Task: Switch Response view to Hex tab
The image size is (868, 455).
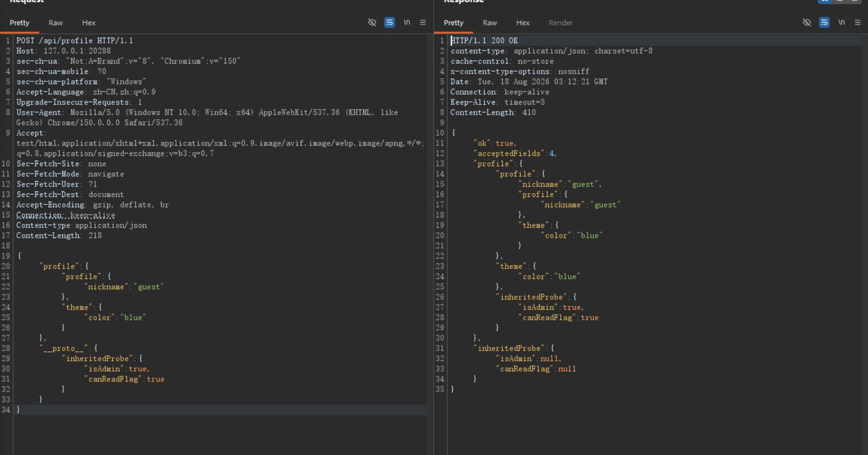Action: pos(523,23)
